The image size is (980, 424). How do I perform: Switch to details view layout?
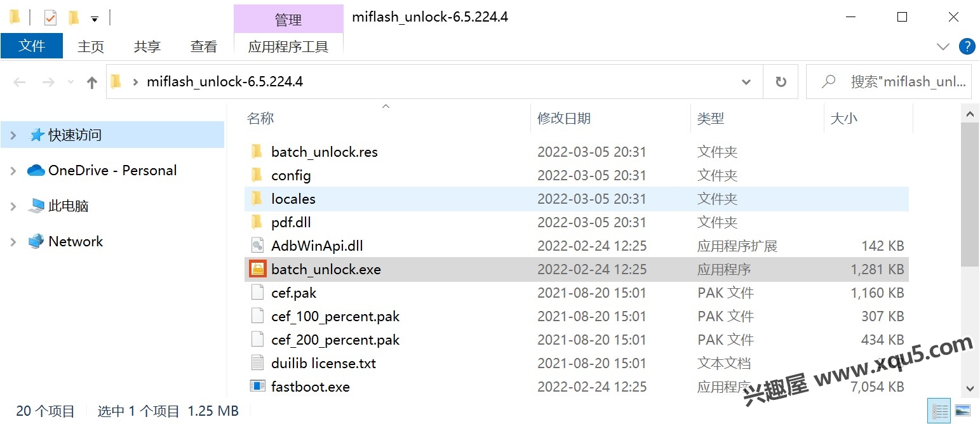[x=939, y=410]
